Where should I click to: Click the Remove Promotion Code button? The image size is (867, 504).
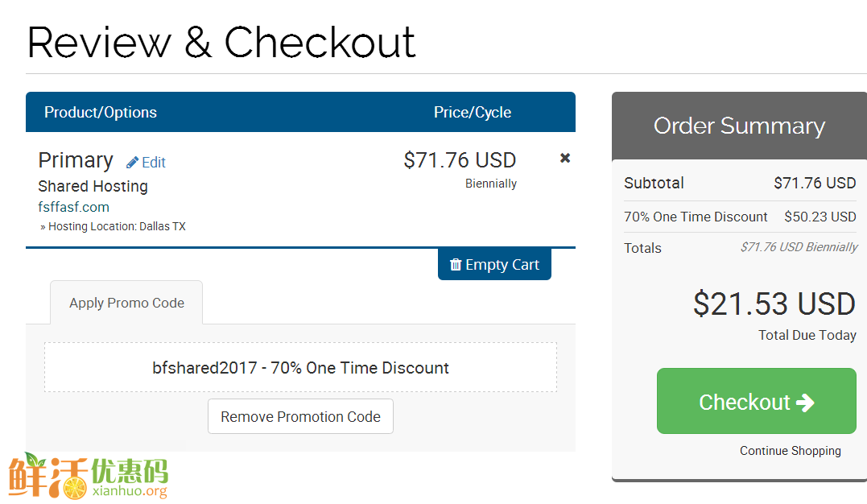click(300, 416)
